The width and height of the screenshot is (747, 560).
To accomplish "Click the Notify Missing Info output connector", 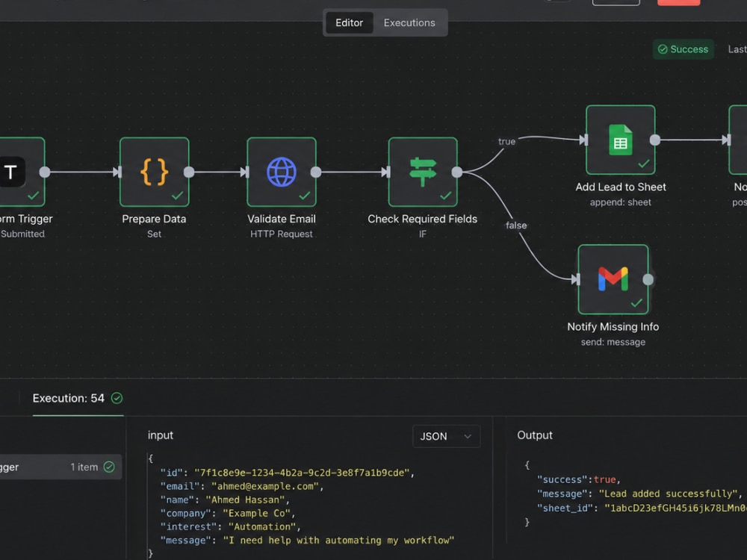I will pyautogui.click(x=648, y=279).
